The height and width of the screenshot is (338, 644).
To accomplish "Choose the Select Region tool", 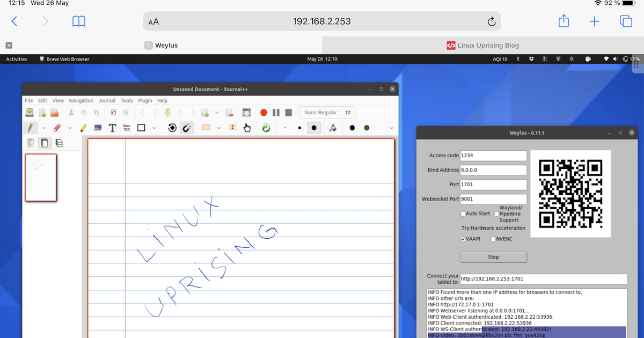I will point(206,128).
